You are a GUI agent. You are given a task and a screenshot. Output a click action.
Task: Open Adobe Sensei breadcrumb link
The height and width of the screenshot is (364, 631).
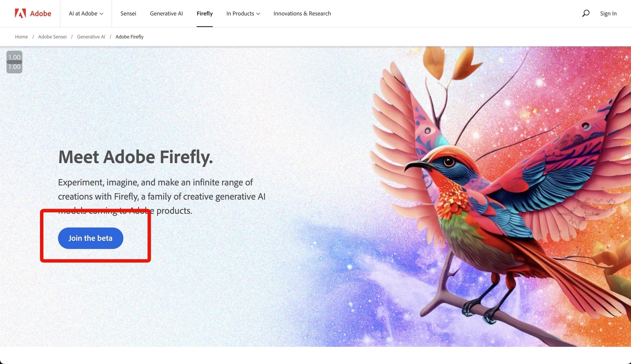[52, 37]
